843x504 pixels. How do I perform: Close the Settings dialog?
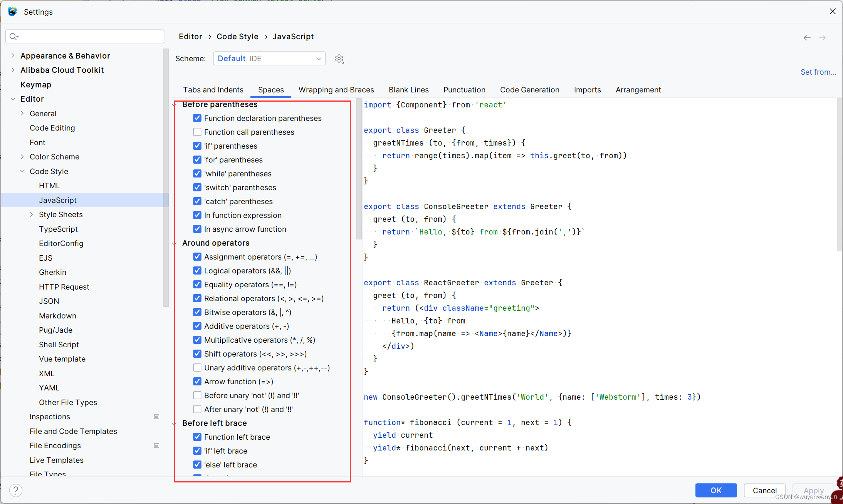coord(833,12)
